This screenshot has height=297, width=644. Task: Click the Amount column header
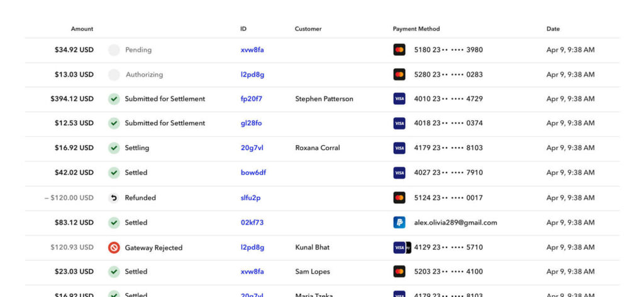tap(82, 29)
